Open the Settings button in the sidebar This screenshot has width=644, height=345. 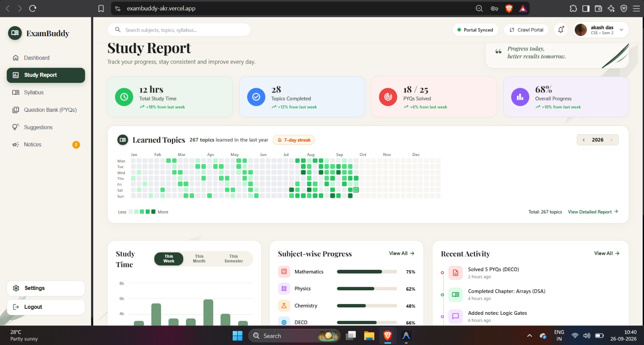pyautogui.click(x=46, y=288)
